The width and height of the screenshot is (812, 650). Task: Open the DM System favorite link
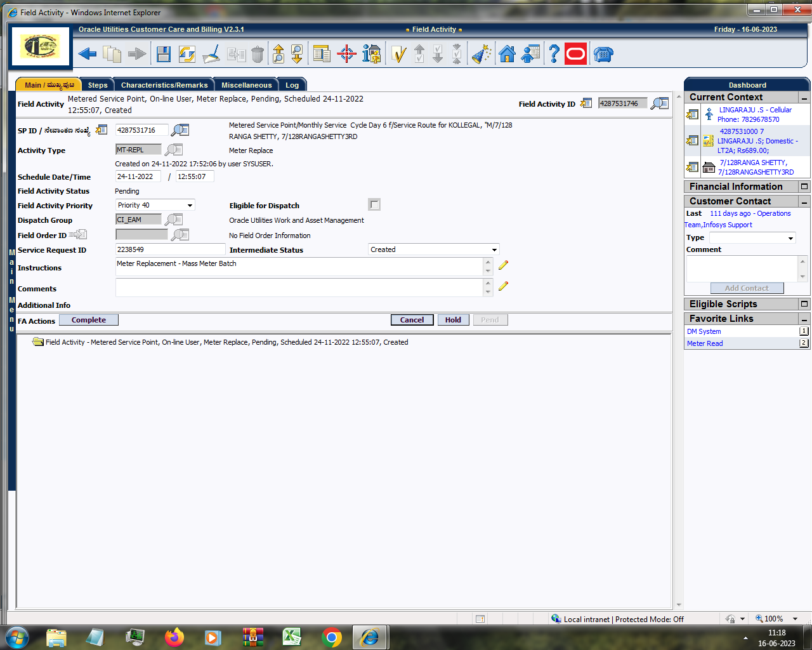coord(704,331)
